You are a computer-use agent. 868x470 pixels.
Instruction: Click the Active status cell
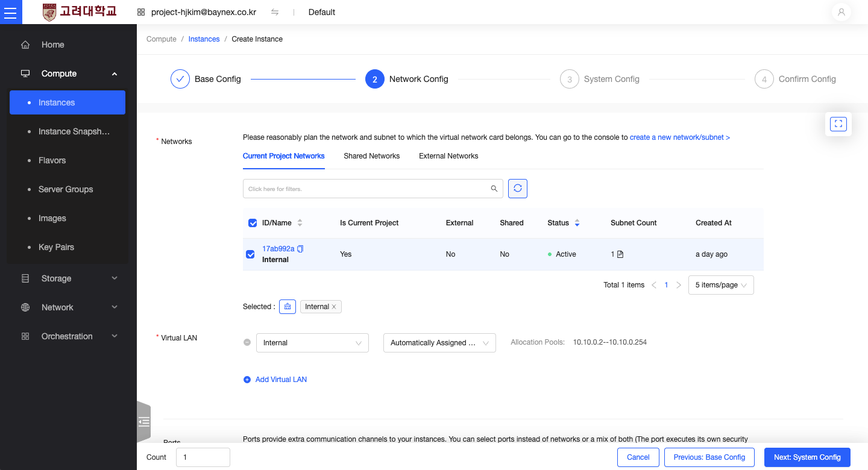pos(562,254)
